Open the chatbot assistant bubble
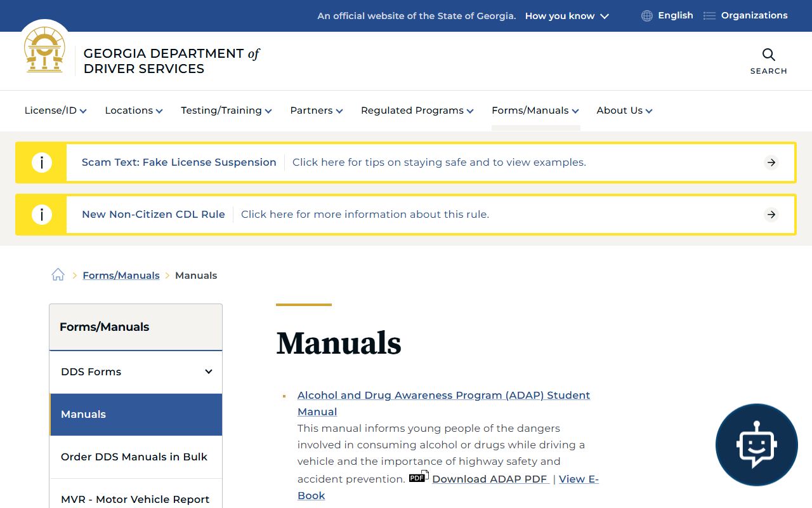 (756, 444)
